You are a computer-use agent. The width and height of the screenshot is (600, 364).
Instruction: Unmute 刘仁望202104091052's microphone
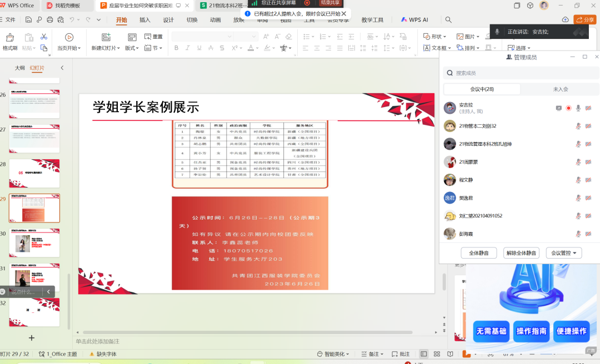[x=578, y=216]
